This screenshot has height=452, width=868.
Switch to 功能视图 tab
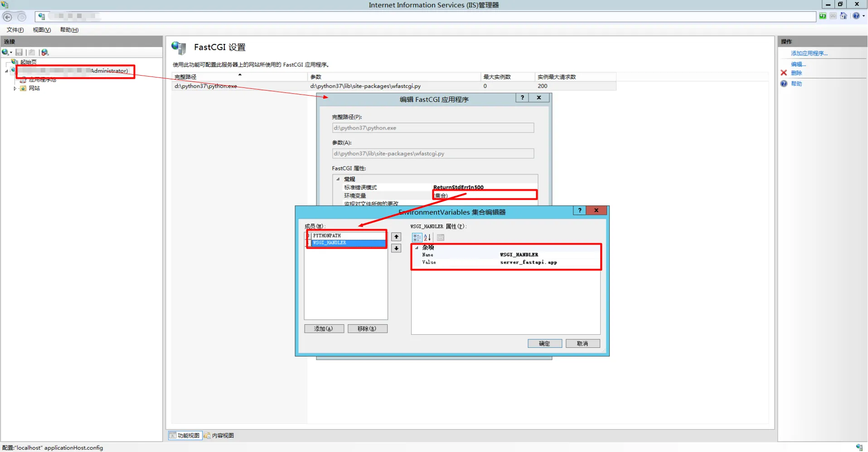point(185,435)
